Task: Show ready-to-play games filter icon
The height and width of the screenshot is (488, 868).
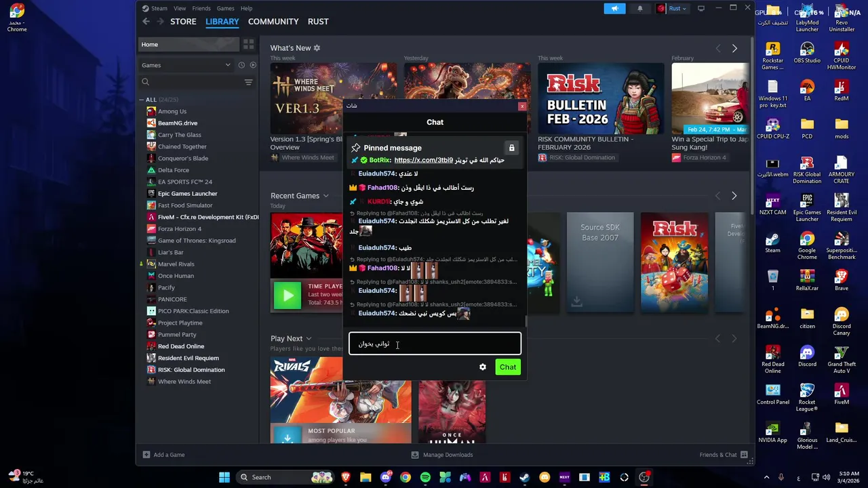Action: point(253,65)
